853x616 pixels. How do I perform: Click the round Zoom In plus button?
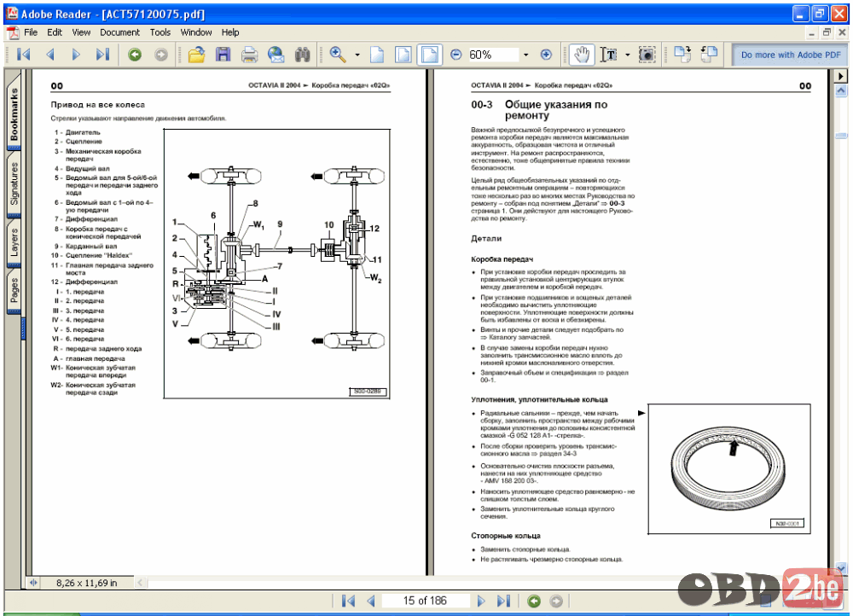[x=546, y=55]
